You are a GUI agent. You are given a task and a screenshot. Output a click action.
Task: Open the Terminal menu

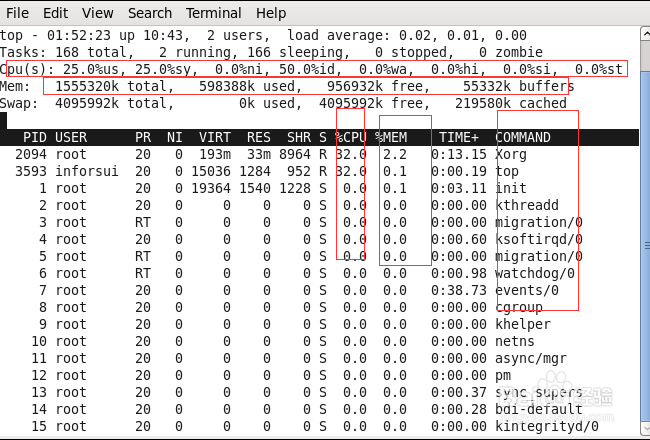[213, 13]
